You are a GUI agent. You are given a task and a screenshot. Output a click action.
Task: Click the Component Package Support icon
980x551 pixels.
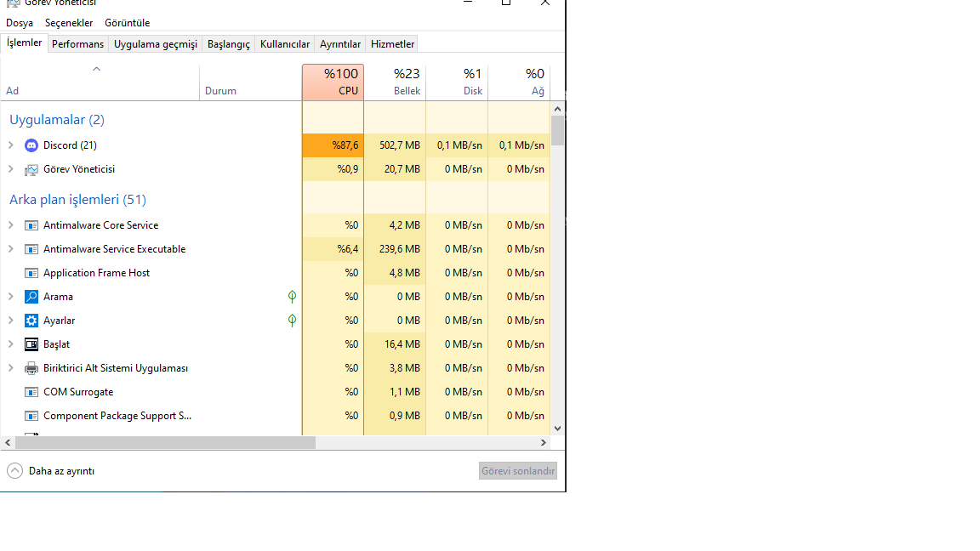(x=31, y=416)
